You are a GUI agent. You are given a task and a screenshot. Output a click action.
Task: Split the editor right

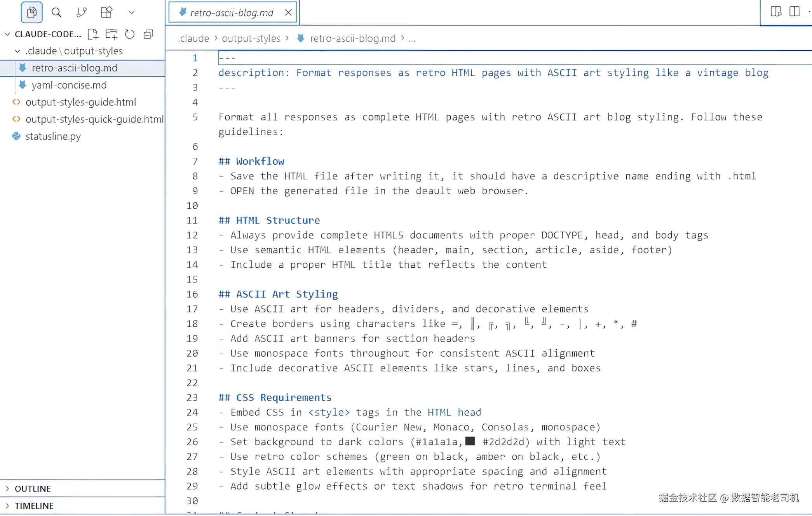coord(794,12)
